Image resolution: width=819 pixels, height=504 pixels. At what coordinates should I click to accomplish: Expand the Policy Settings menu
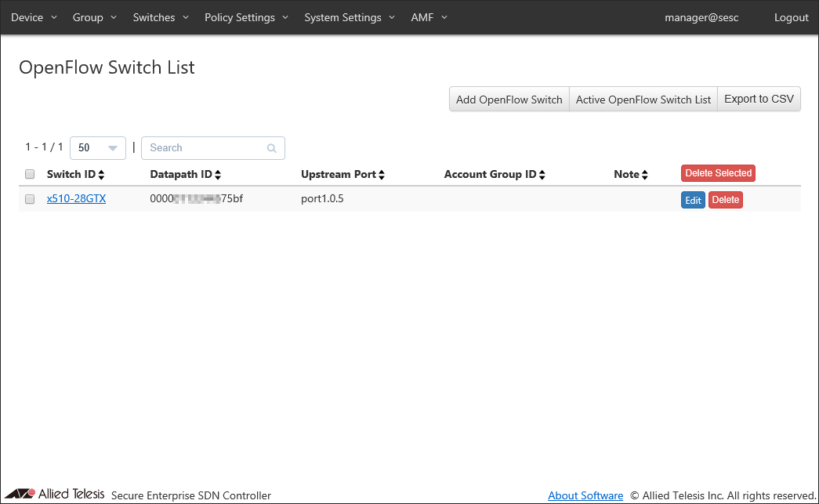coord(246,17)
